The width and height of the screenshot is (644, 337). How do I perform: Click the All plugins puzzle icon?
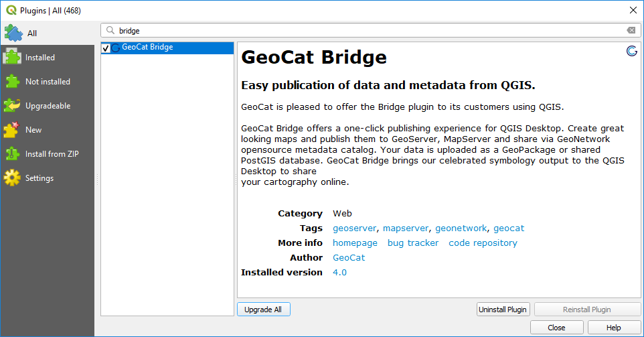coord(13,33)
